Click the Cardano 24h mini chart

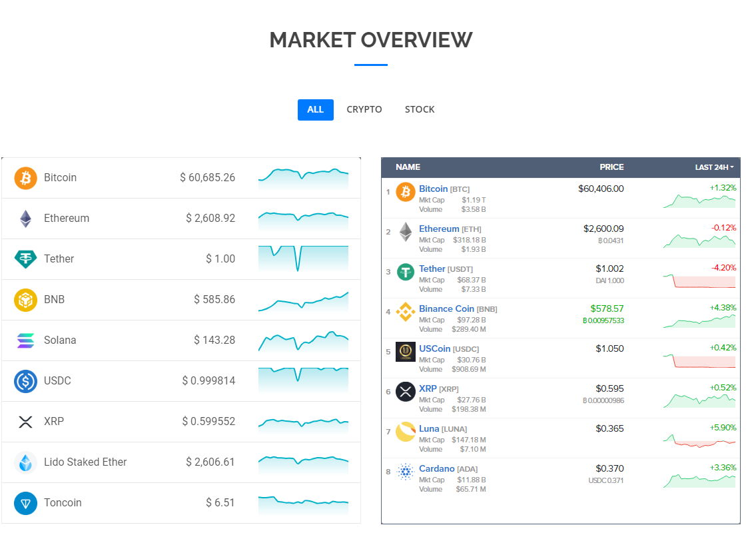point(699,480)
